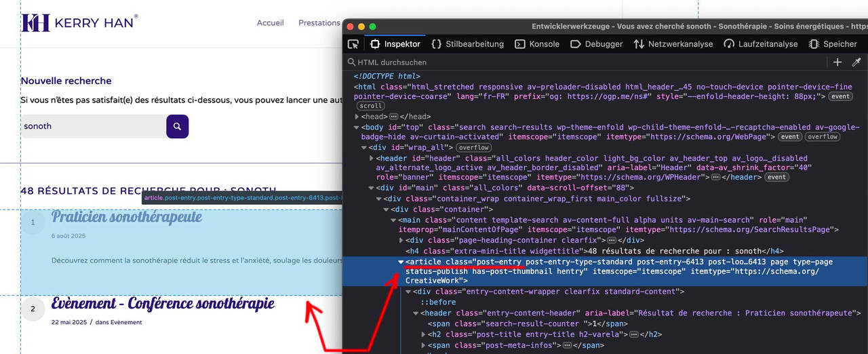This screenshot has height=354, width=868.
Task: Click the Nouvelle recherche heading on the page
Action: coord(66,81)
